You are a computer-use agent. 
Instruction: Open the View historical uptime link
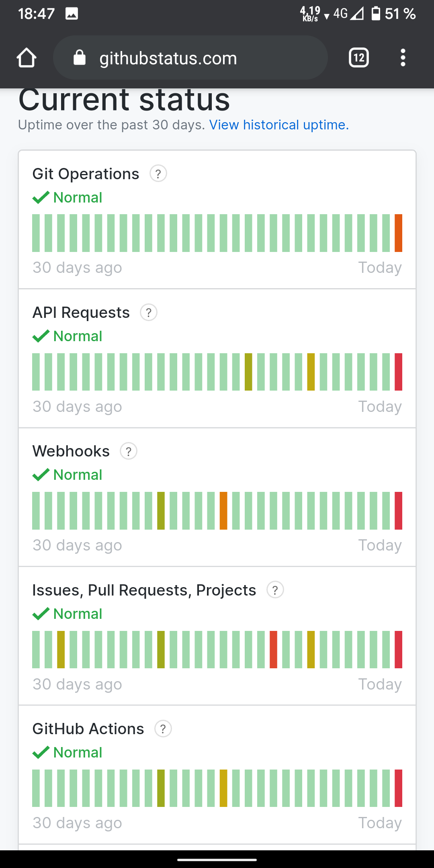279,125
